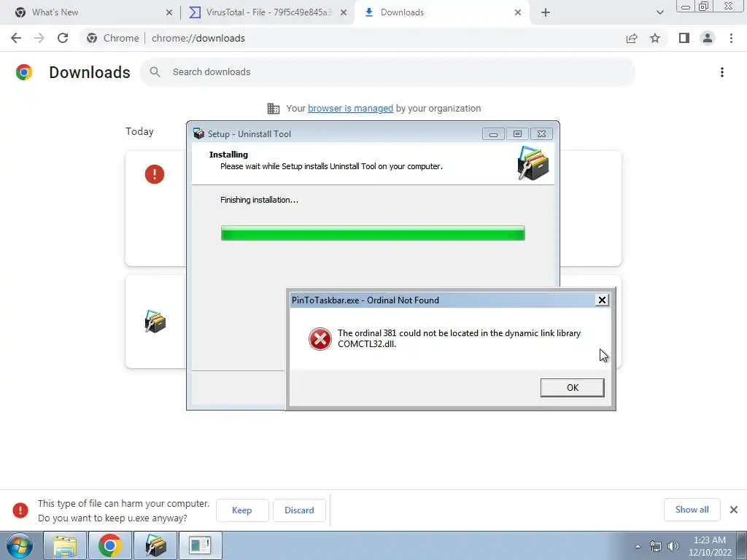Open the Chrome side panel
This screenshot has width=747, height=560.
click(684, 38)
